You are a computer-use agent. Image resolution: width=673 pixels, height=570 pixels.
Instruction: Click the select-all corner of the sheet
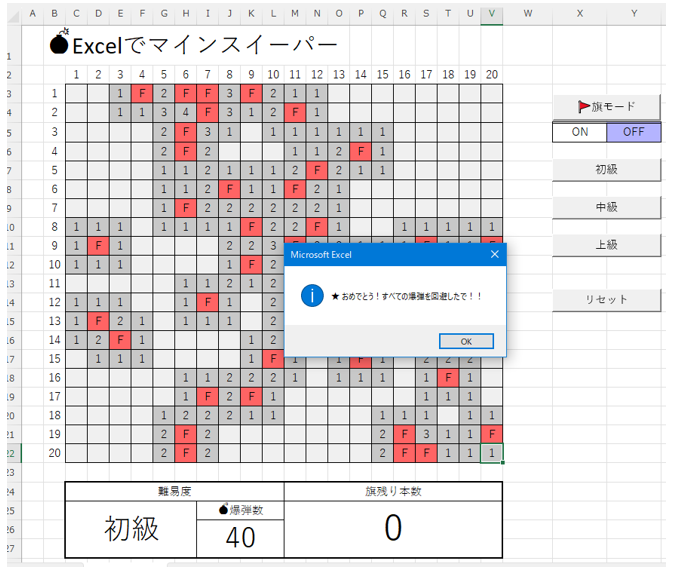point(14,16)
